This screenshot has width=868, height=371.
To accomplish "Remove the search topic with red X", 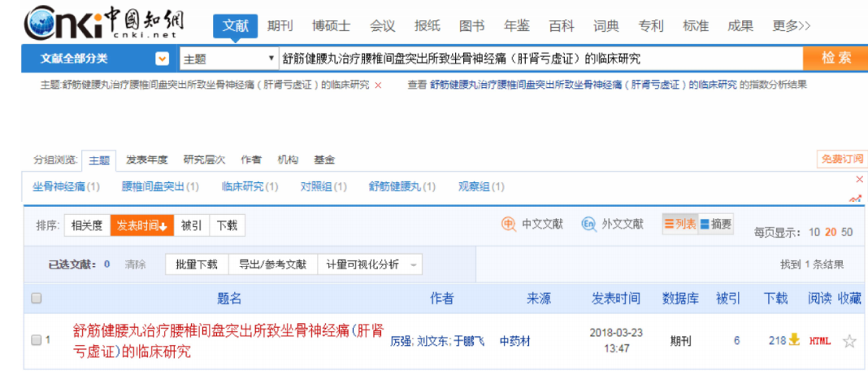I will tap(378, 85).
